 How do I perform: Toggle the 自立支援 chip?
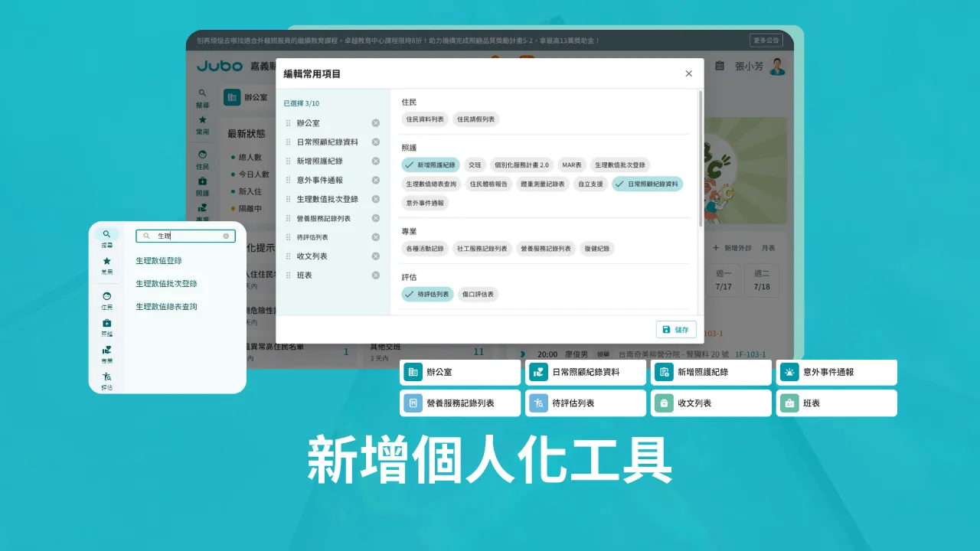590,184
